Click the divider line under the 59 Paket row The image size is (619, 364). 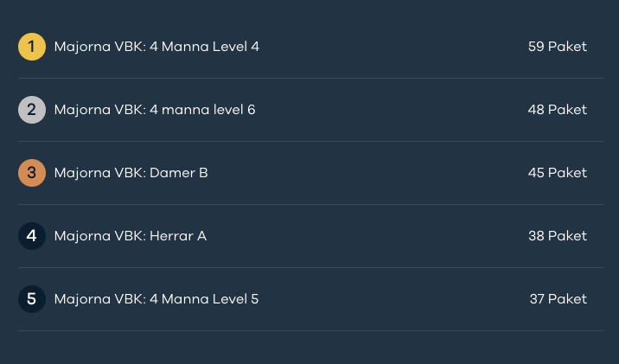pyautogui.click(x=311, y=79)
